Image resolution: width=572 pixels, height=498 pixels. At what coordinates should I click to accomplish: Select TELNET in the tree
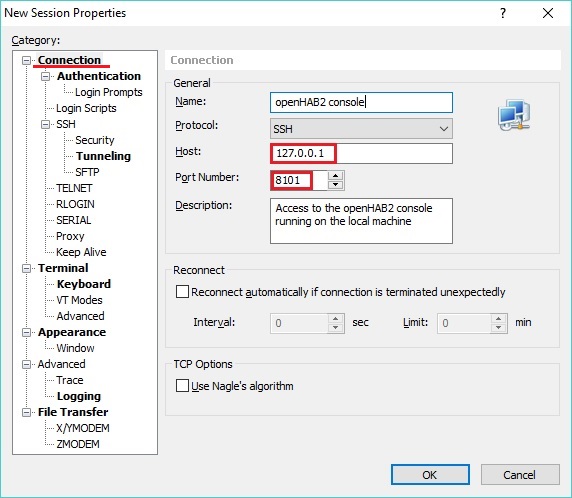[74, 188]
